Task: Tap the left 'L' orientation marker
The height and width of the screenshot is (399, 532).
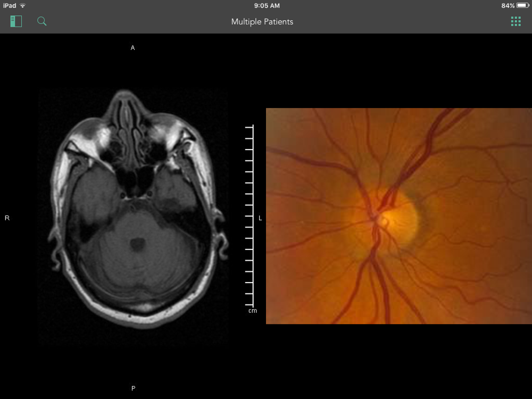Action: [260, 218]
